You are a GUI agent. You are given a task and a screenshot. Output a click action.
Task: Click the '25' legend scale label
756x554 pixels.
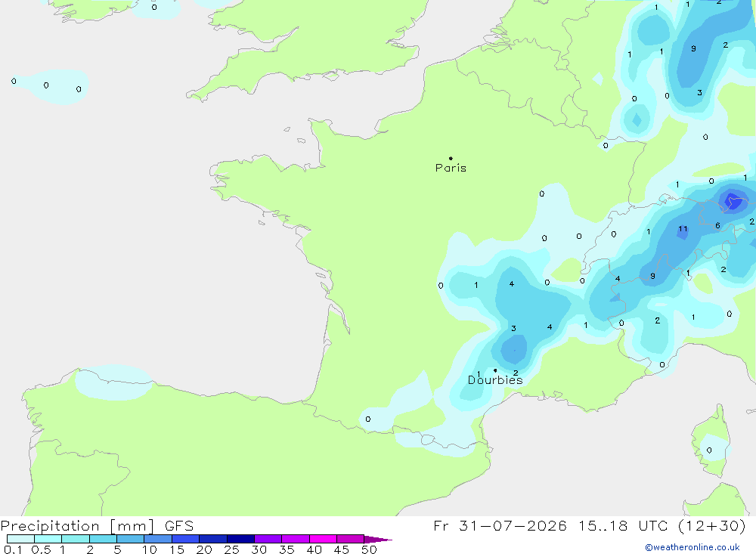(231, 549)
